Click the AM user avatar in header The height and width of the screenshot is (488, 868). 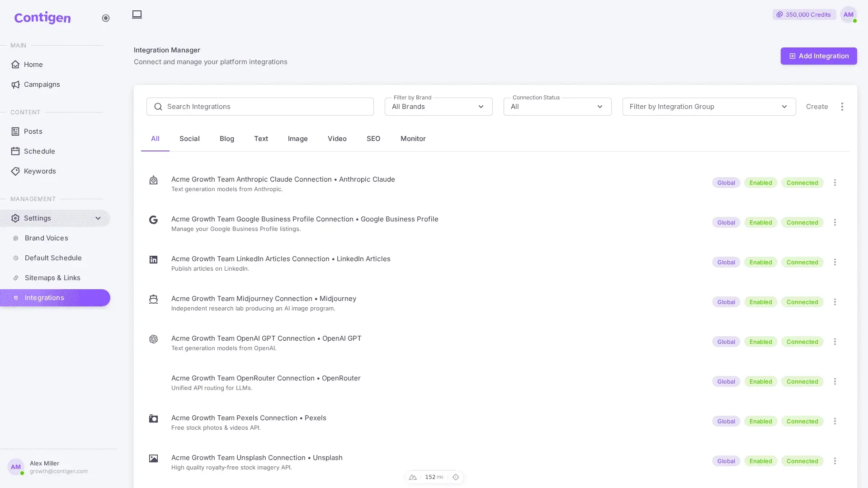(x=849, y=14)
